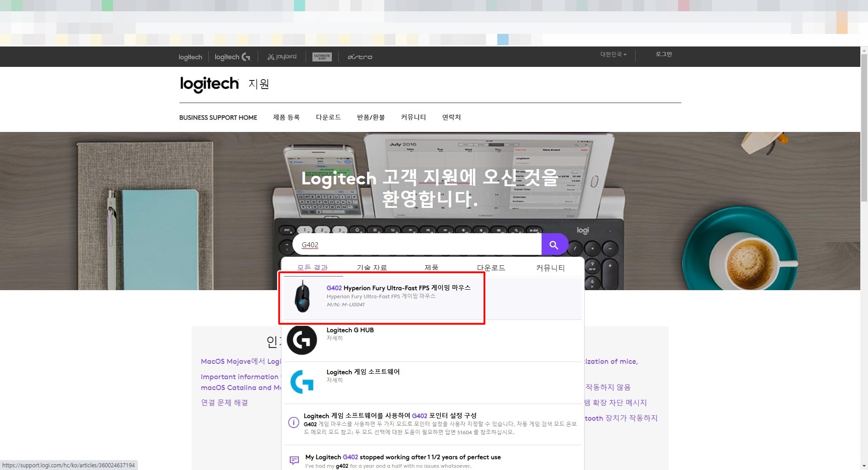The height and width of the screenshot is (470, 868).
Task: Open 'My Logitech G402 stopped working' post
Action: click(x=403, y=457)
